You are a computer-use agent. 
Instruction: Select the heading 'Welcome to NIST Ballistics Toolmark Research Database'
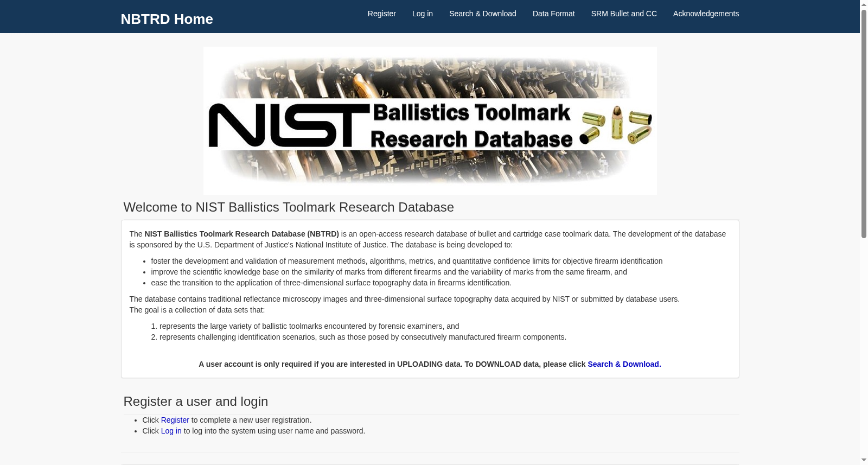(x=289, y=207)
